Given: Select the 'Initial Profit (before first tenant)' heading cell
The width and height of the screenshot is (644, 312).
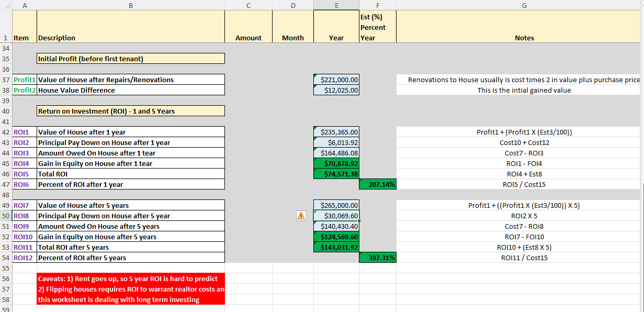Looking at the screenshot, I should pos(130,59).
